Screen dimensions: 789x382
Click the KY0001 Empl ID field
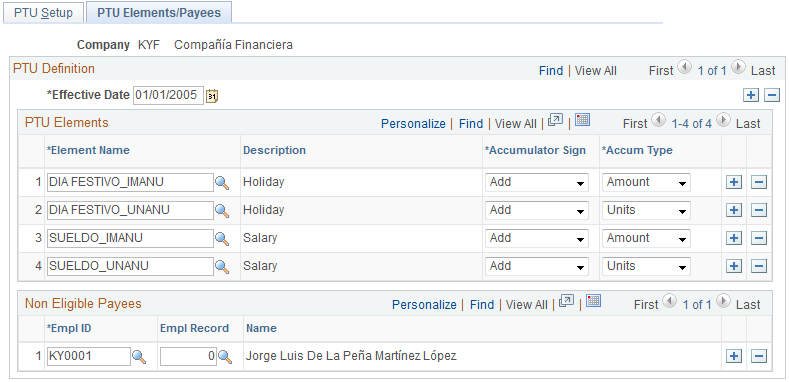pyautogui.click(x=89, y=356)
